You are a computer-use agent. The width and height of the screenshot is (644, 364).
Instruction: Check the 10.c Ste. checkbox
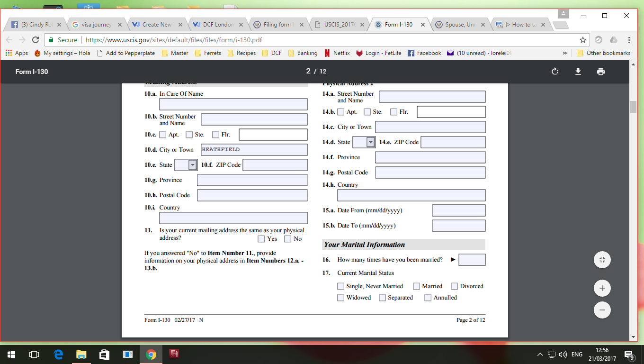[189, 135]
